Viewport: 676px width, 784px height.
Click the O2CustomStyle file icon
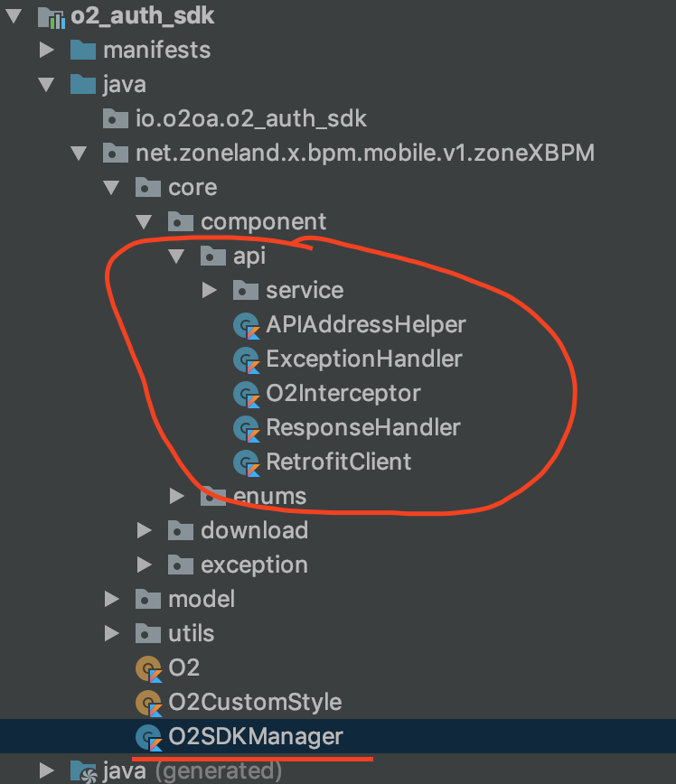coord(148,703)
